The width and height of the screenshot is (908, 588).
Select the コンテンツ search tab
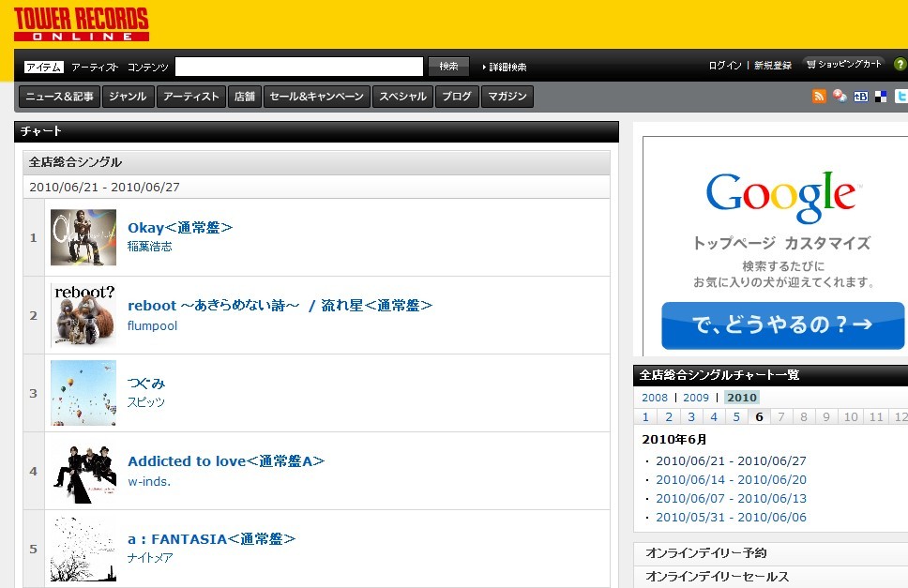(x=147, y=68)
